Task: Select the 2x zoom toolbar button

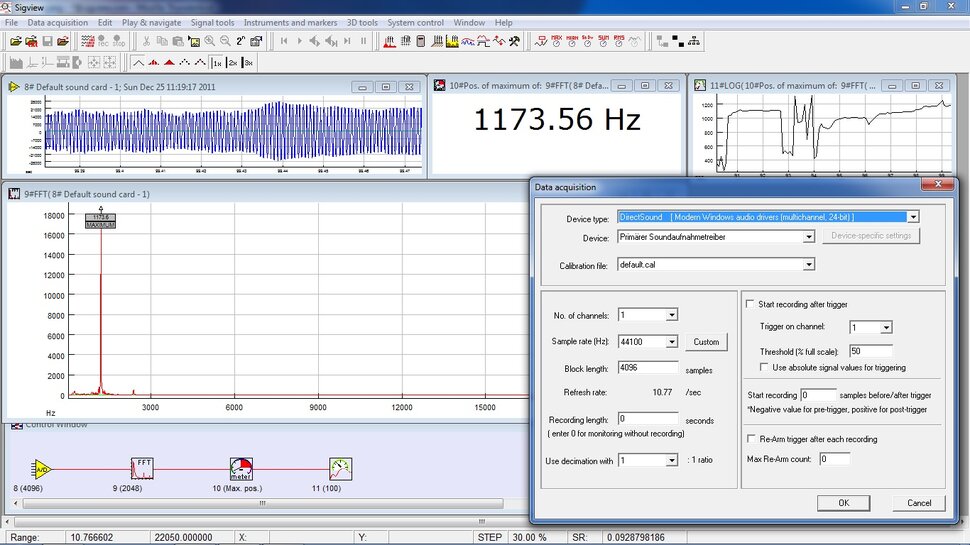Action: tap(232, 62)
